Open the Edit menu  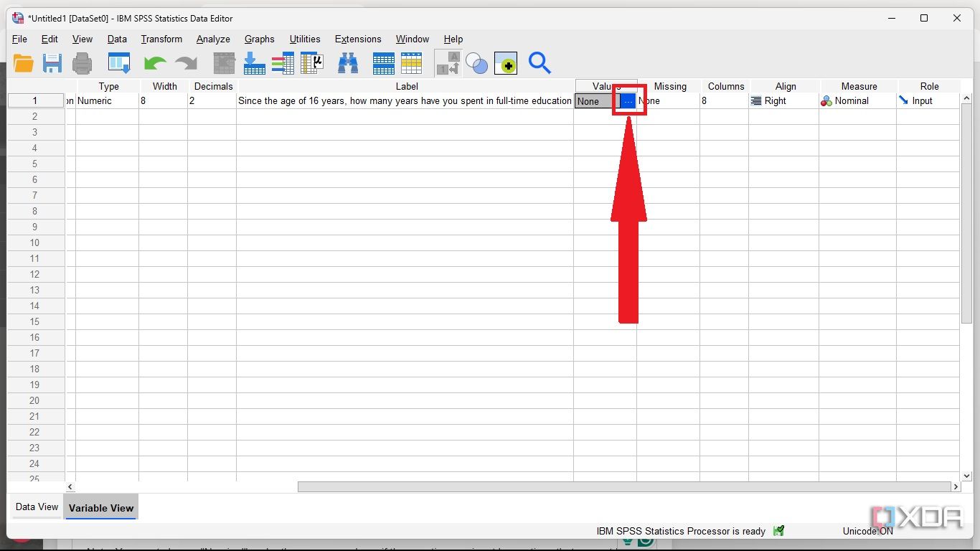click(x=50, y=39)
